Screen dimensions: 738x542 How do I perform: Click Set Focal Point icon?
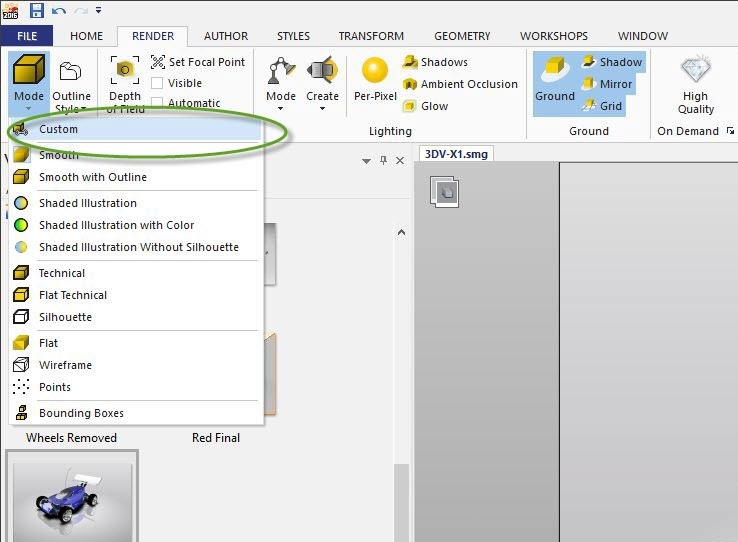[x=158, y=62]
